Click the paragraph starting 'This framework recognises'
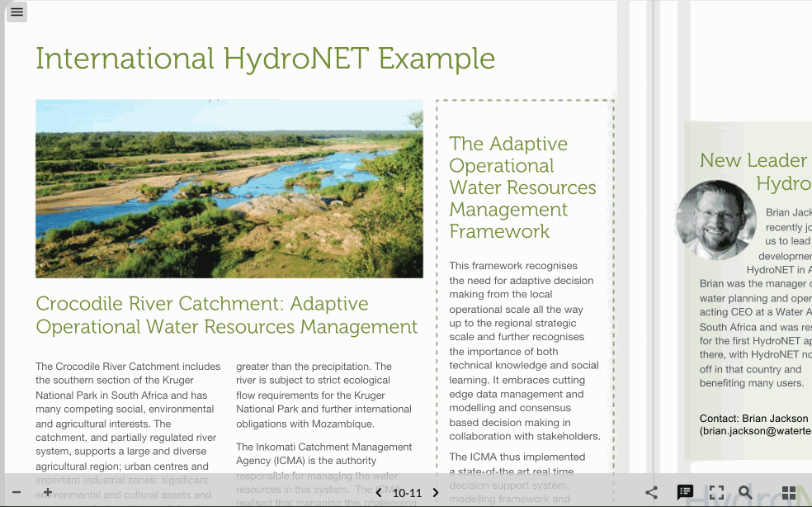812x507 pixels. (525, 351)
